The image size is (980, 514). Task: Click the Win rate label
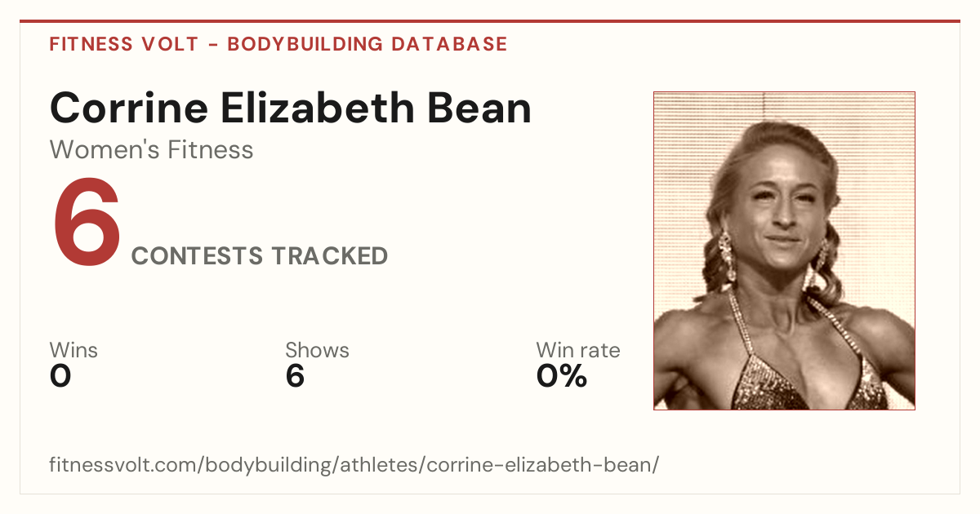[578, 350]
